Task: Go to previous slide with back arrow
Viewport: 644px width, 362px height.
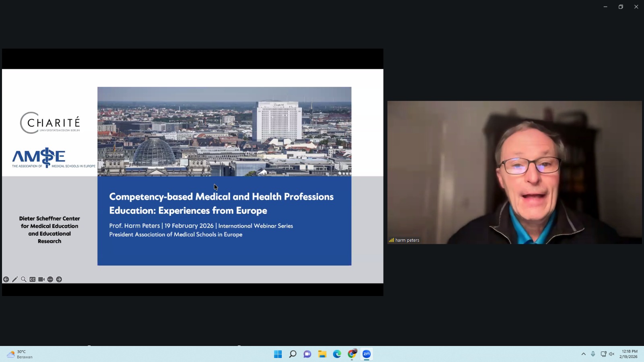Action: pos(6,280)
